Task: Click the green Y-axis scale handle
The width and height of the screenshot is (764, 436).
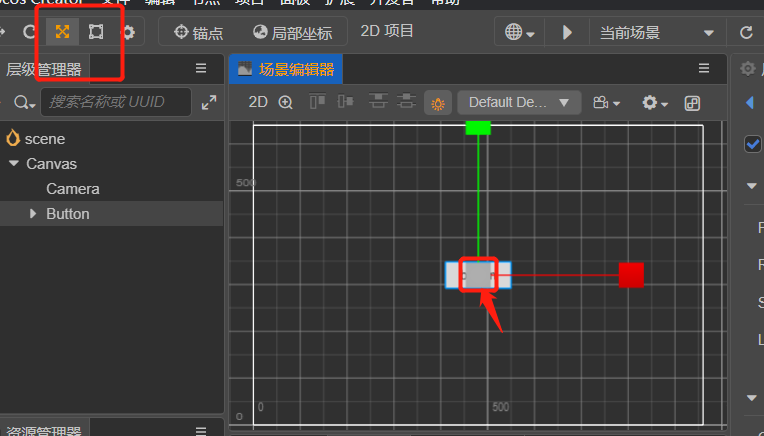Action: (478, 128)
